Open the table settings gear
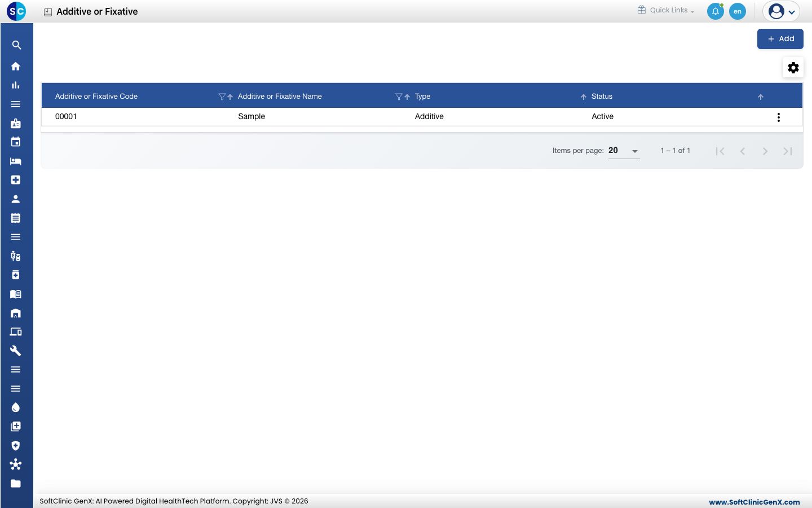Screen dimensions: 812x508 [x=793, y=68]
